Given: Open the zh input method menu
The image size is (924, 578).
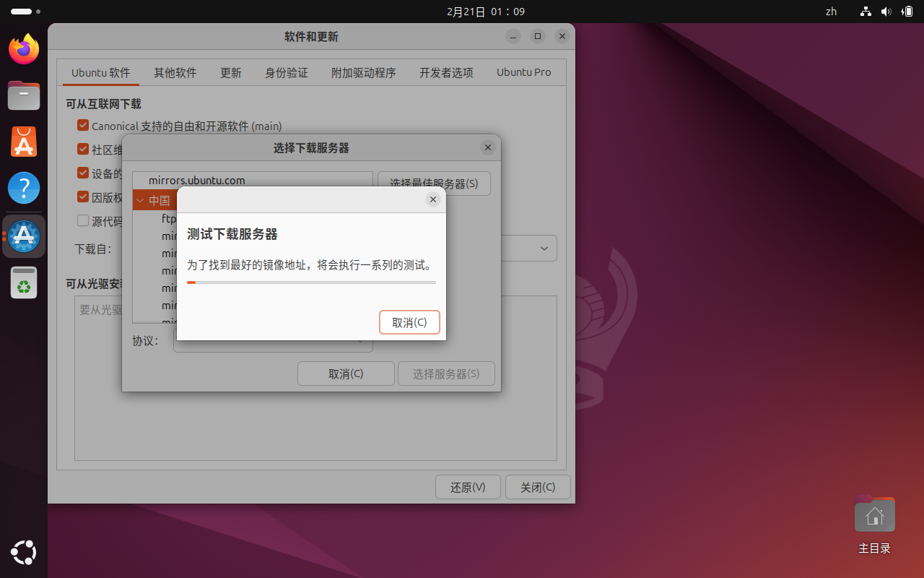Looking at the screenshot, I should (x=831, y=12).
